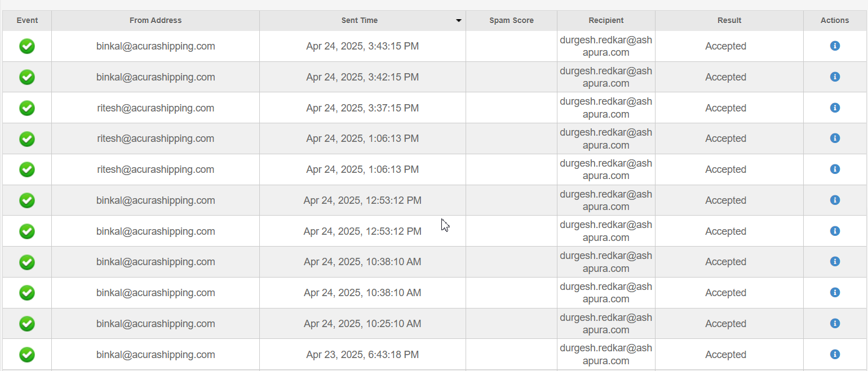Screen dimensions: 868x371
Task: Click green success icon for 3:43:15 PM row
Action: pyautogui.click(x=27, y=46)
